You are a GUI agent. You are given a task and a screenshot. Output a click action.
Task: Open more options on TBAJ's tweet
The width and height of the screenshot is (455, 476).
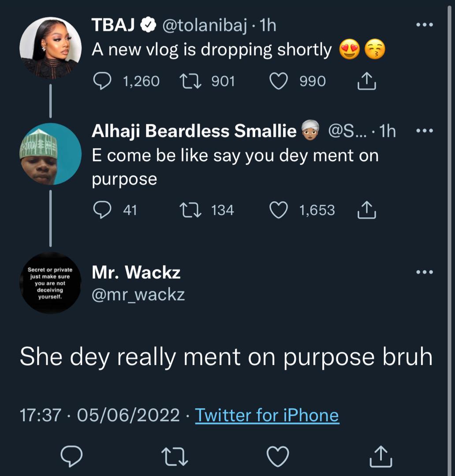tap(425, 26)
